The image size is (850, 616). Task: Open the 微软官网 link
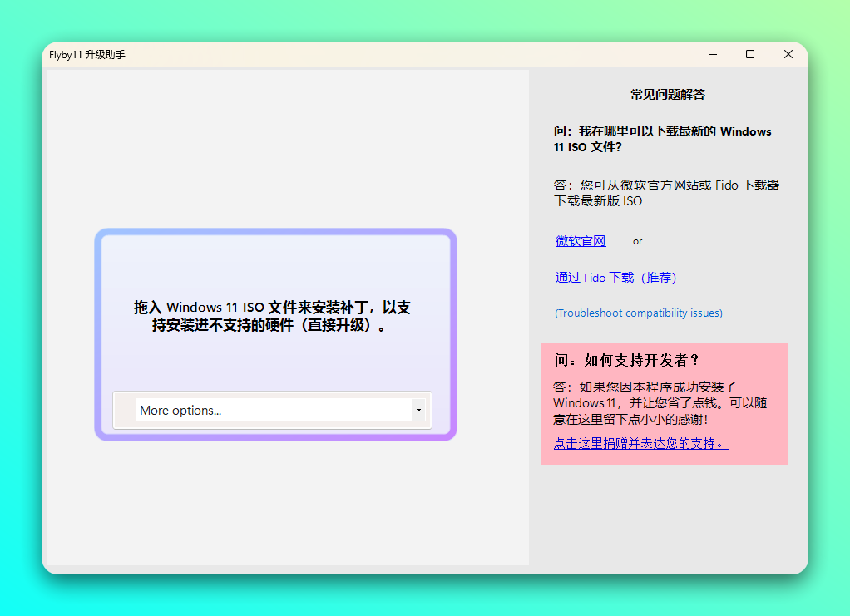coord(581,241)
